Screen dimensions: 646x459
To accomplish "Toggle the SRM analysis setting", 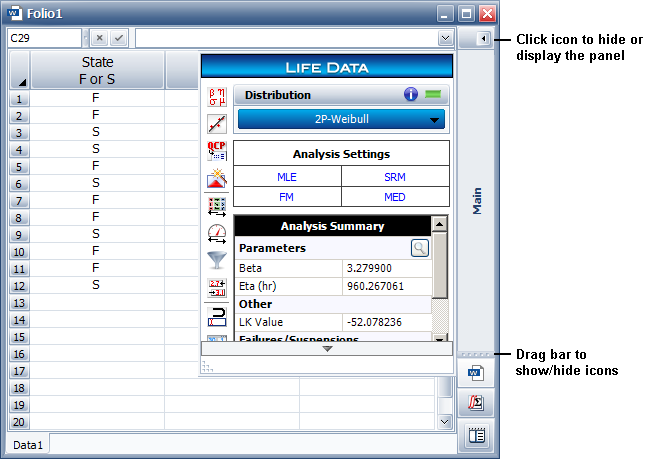I will tap(395, 176).
